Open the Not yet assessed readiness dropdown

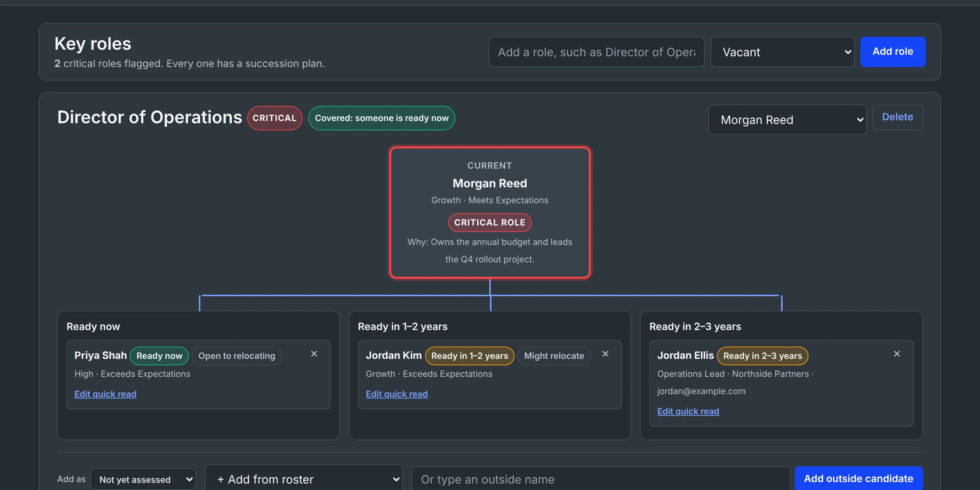click(x=143, y=479)
